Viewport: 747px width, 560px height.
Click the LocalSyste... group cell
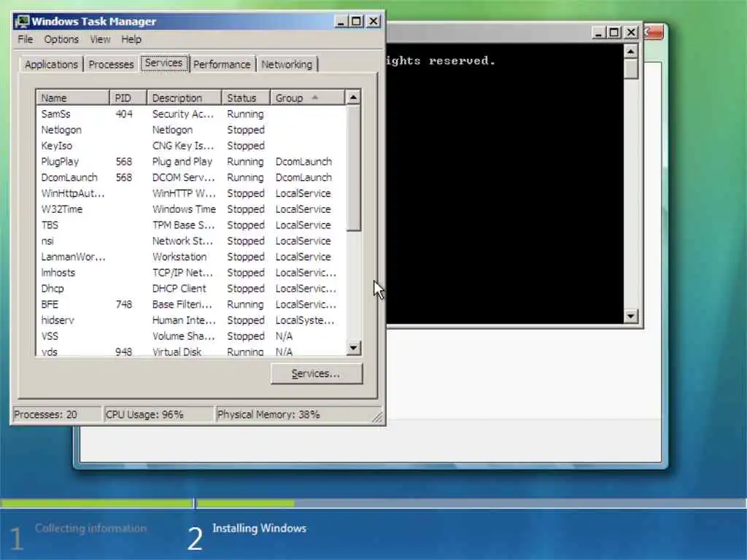(305, 320)
